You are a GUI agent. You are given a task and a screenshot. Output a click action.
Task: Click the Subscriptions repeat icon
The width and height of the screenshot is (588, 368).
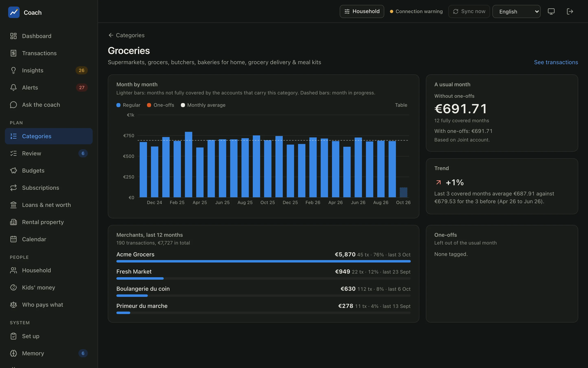13,188
